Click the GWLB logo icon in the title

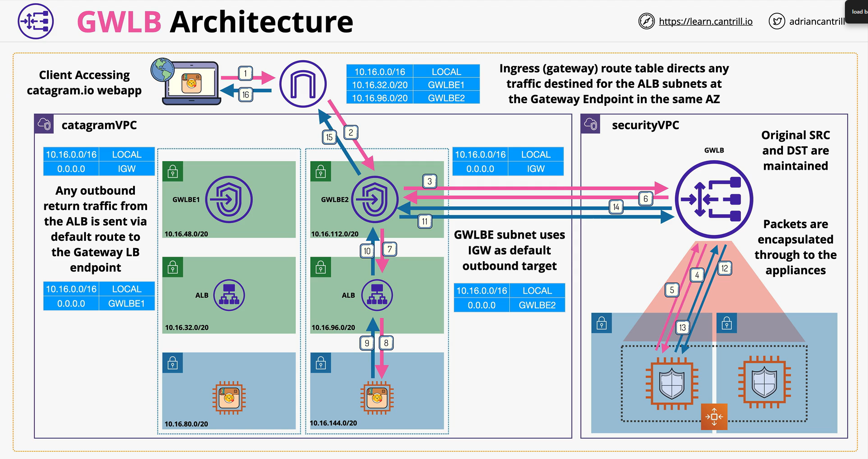[x=36, y=21]
